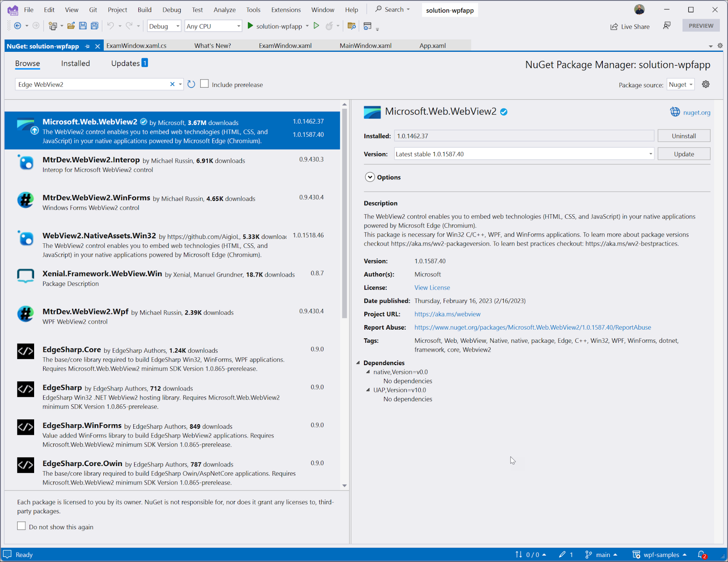Switch to the ExamWindow.xaml.cs tab
Image resolution: width=728 pixels, height=562 pixels.
pos(136,45)
